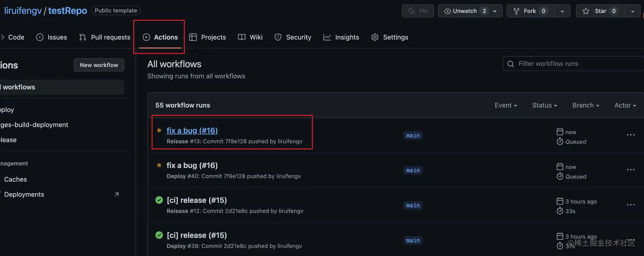
Task: Pin this repository
Action: click(418, 11)
